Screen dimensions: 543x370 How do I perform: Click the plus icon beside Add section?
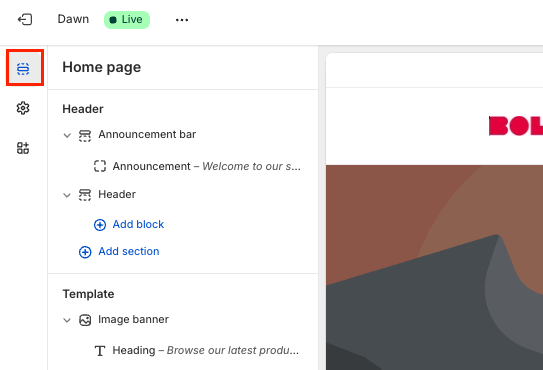tap(85, 252)
